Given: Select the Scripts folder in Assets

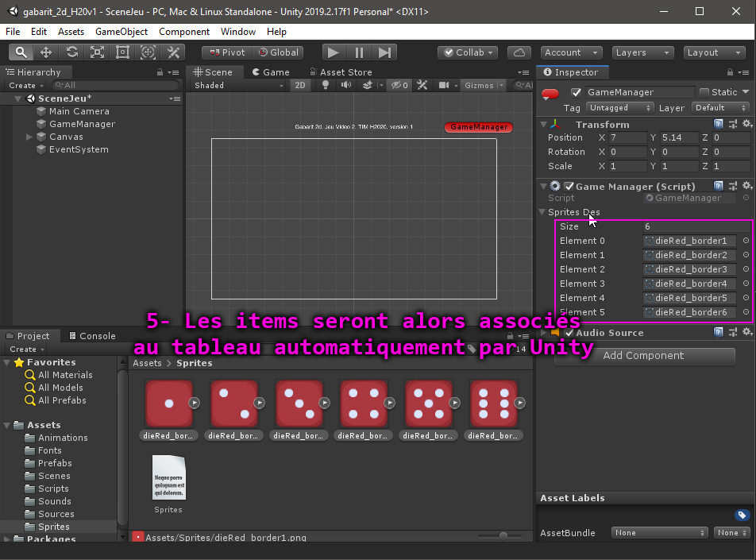Looking at the screenshot, I should [x=53, y=489].
